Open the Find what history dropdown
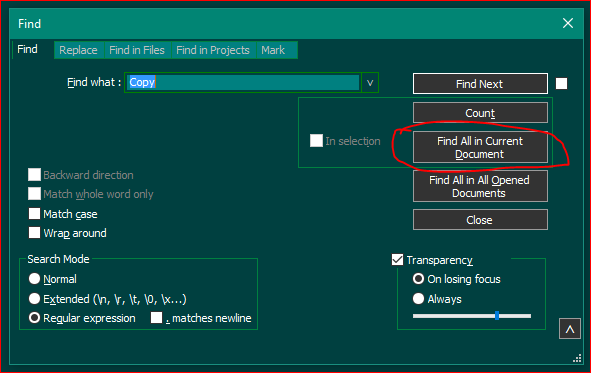Viewport: 591px width, 373px height. (370, 83)
